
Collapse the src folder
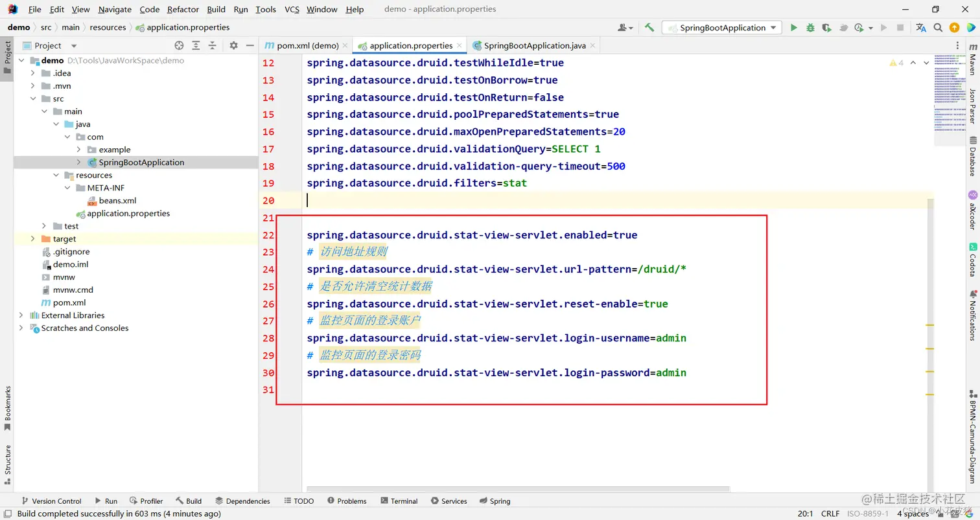[x=33, y=98]
